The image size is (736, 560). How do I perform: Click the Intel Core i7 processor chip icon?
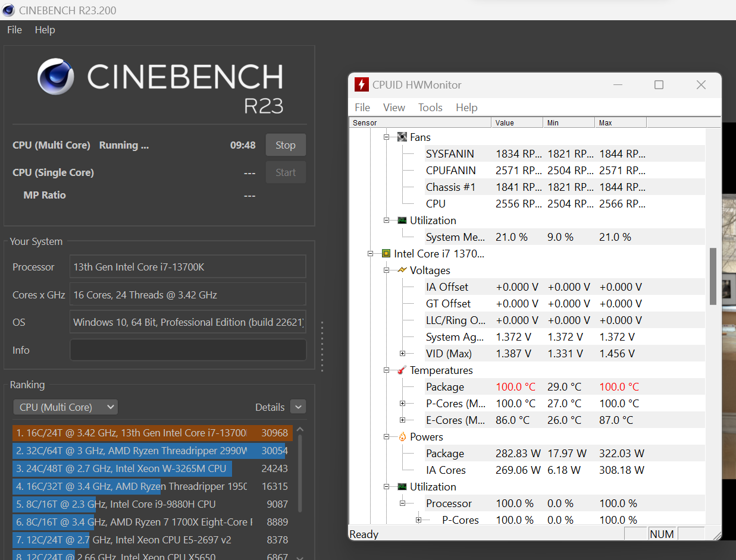tap(386, 253)
